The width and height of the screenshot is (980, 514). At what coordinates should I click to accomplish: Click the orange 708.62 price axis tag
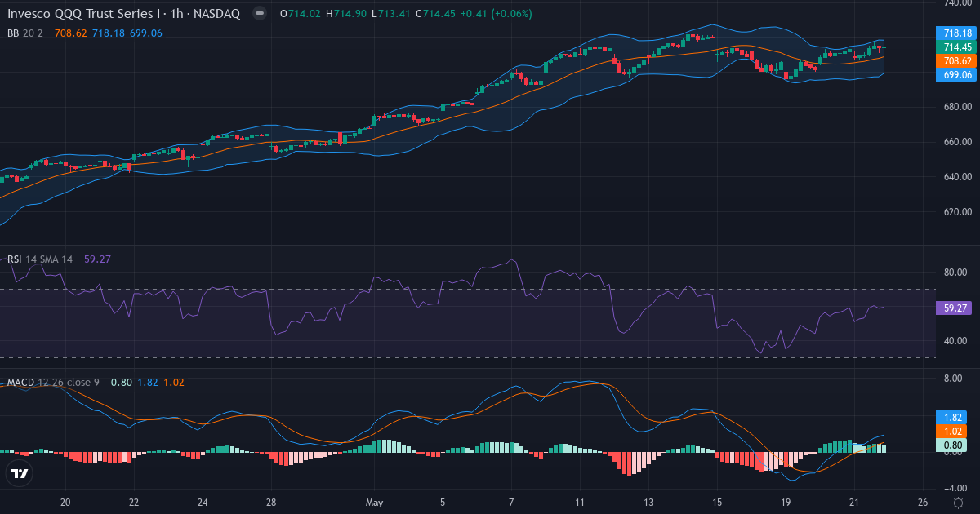(956, 61)
